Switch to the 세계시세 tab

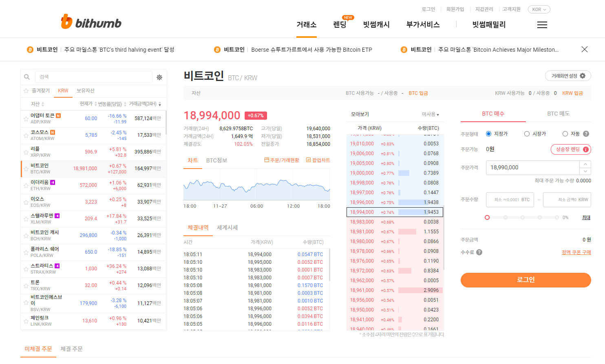pos(227,228)
